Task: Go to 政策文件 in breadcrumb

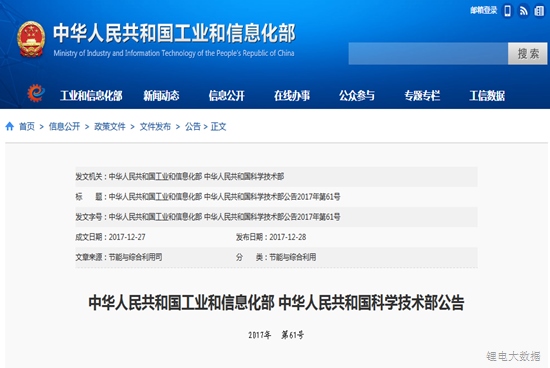Action: pyautogui.click(x=110, y=126)
